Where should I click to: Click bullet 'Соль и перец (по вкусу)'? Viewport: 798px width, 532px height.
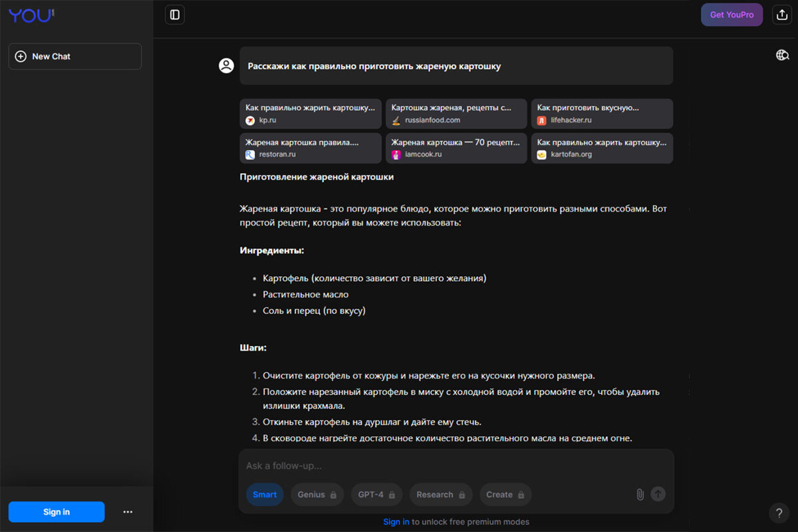pyautogui.click(x=314, y=311)
